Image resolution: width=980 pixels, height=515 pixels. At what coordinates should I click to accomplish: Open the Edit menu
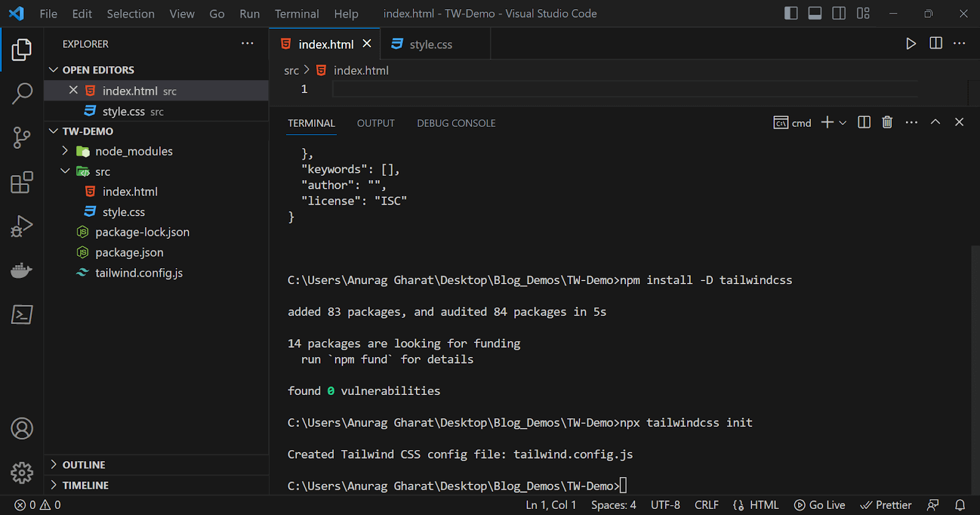82,13
